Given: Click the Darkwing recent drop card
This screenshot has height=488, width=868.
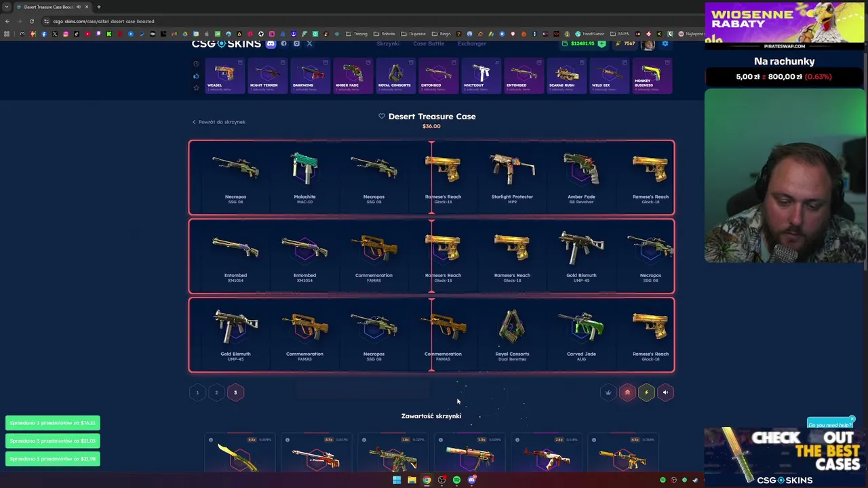Looking at the screenshot, I should pyautogui.click(x=310, y=76).
